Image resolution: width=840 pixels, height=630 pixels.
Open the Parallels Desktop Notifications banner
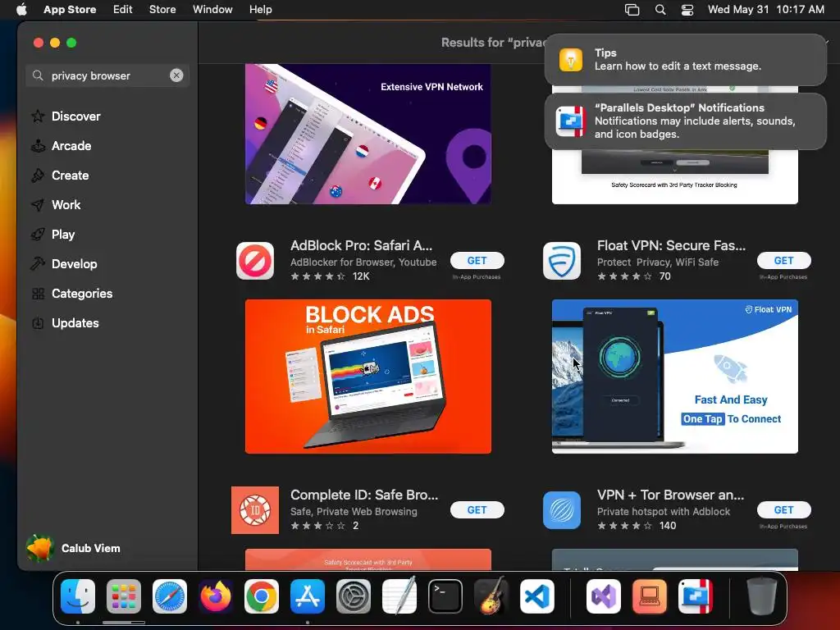coord(686,121)
